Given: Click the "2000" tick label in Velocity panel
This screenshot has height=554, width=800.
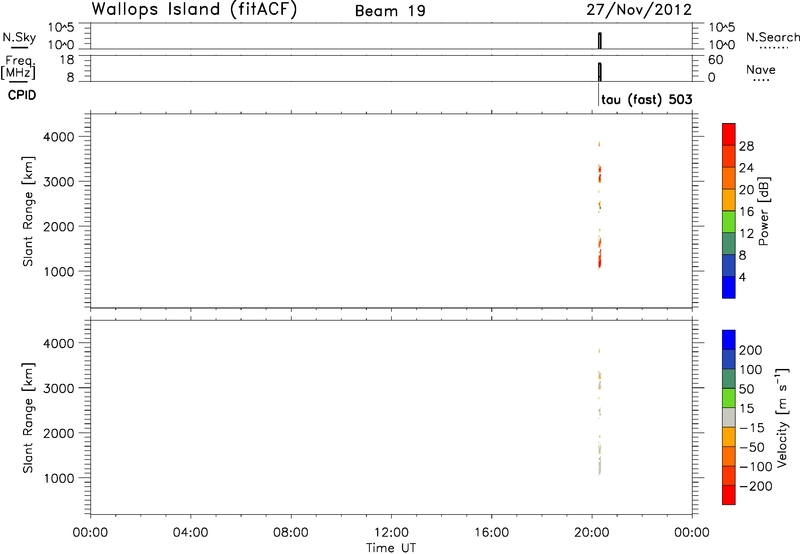Looking at the screenshot, I should click(59, 434).
